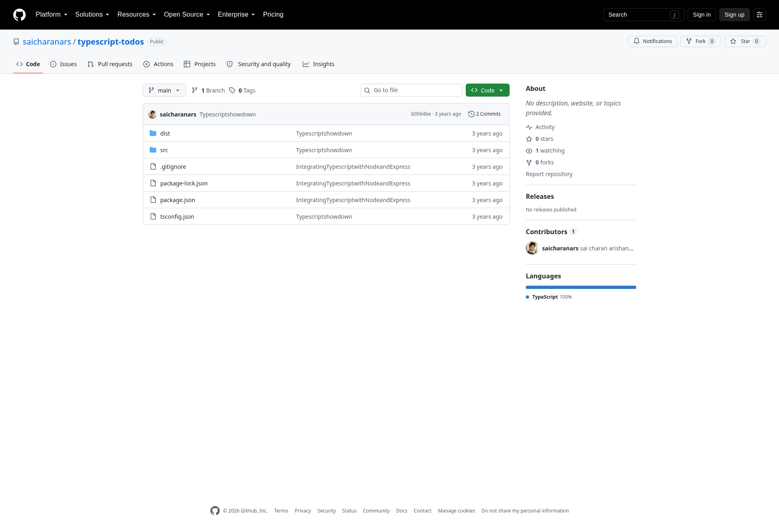Click the header Search box
Image resolution: width=779 pixels, height=532 pixels.
[x=644, y=15]
